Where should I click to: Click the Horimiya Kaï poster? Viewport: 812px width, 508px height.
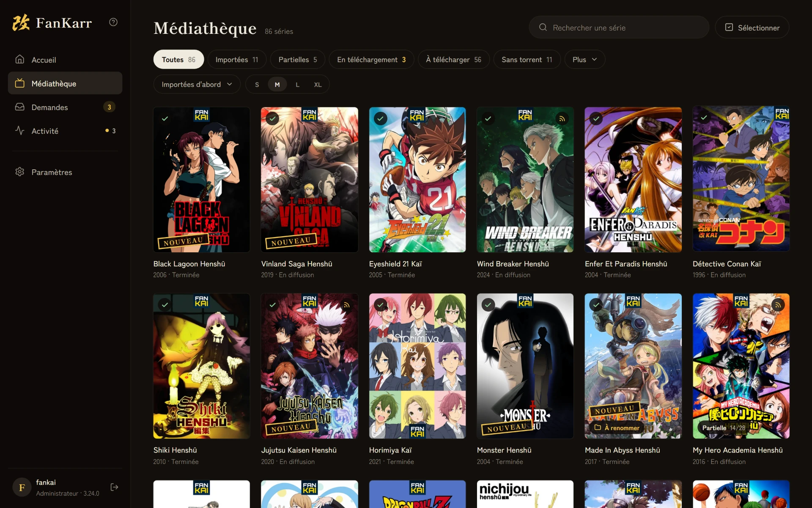pos(417,366)
